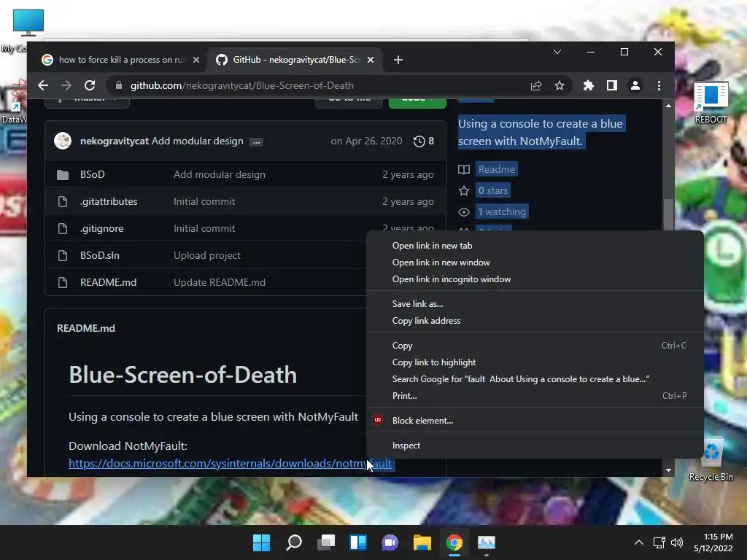Viewport: 747px width, 560px height.
Task: Click the nekogravitycat avatar image
Action: [63, 141]
